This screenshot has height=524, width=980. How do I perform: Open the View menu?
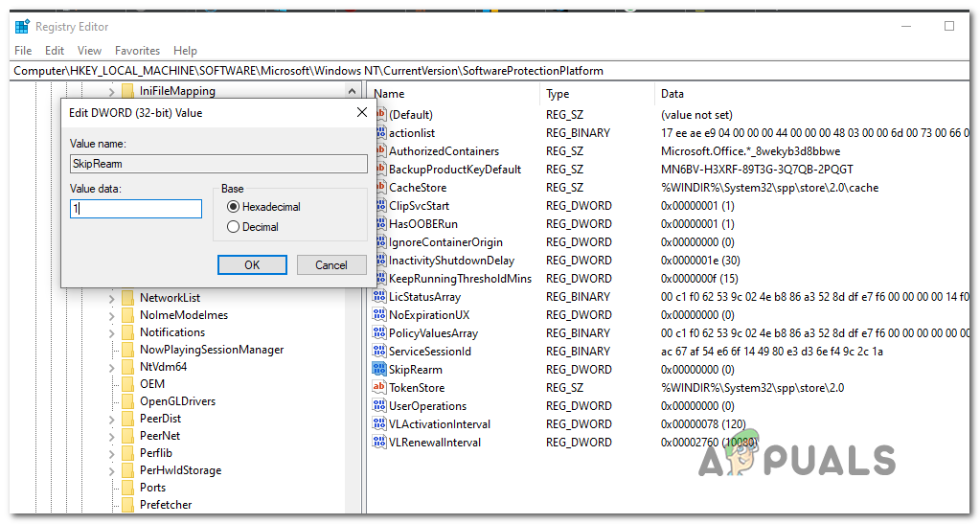point(89,51)
